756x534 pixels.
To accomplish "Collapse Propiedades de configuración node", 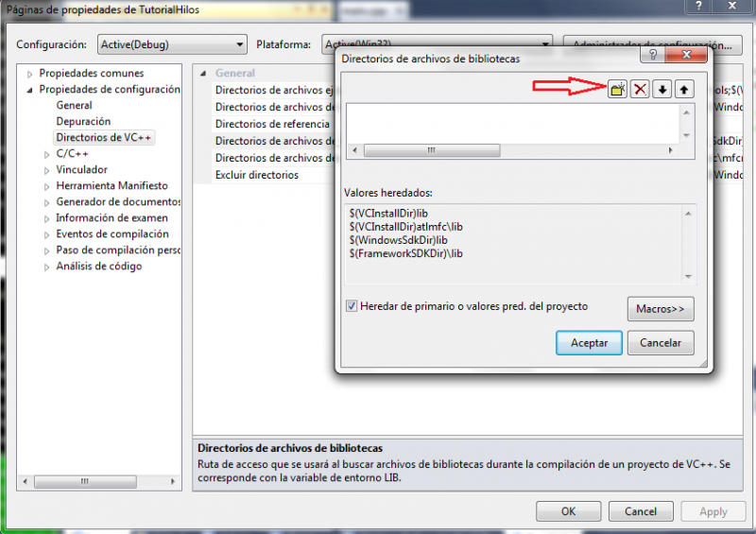I will pyautogui.click(x=30, y=90).
